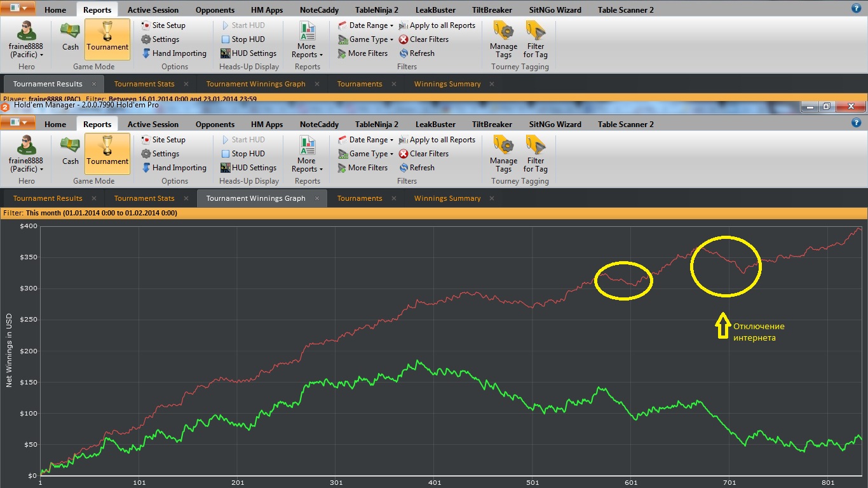The height and width of the screenshot is (488, 868).
Task: Clear Filters in the front window
Action: 424,154
